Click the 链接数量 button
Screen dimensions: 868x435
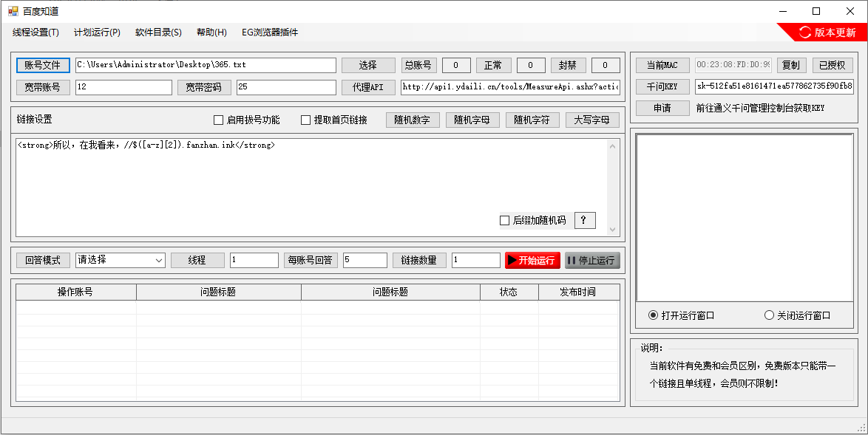pos(419,260)
